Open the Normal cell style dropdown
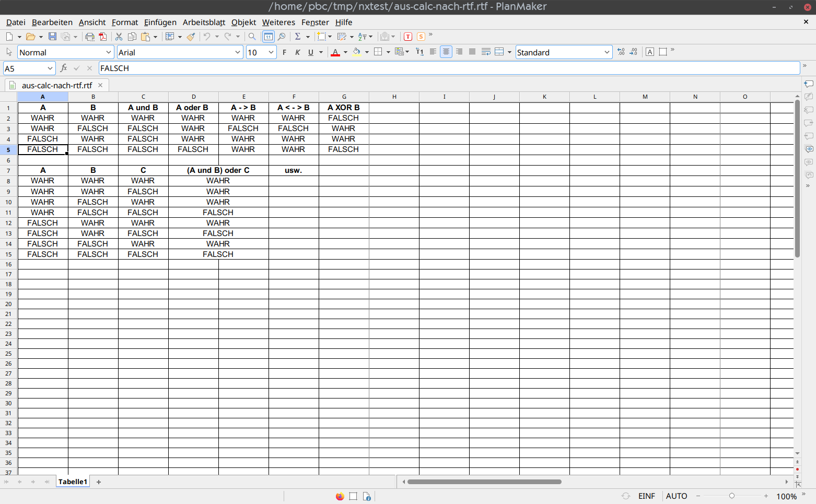Viewport: 816px width, 504px height. pos(109,52)
